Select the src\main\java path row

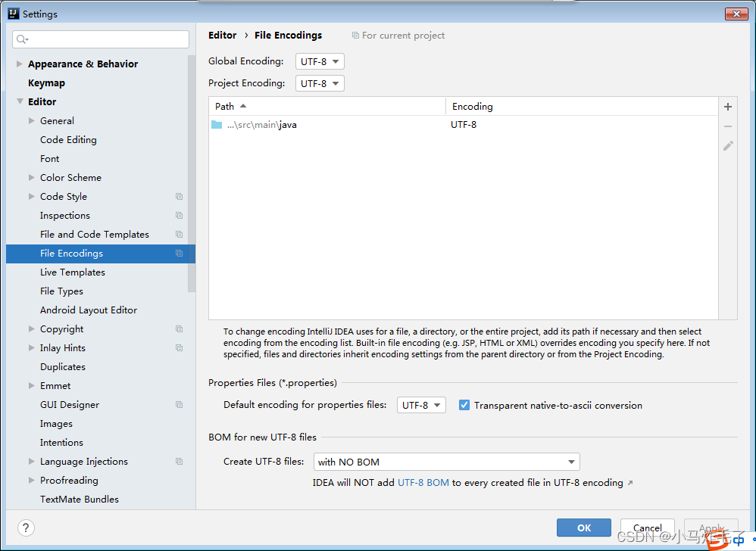(464, 125)
